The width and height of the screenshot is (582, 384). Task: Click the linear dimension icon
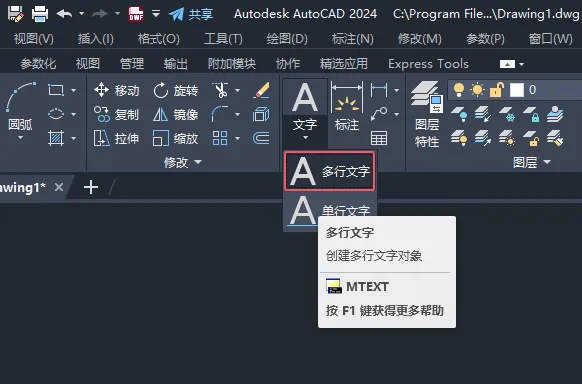(379, 90)
